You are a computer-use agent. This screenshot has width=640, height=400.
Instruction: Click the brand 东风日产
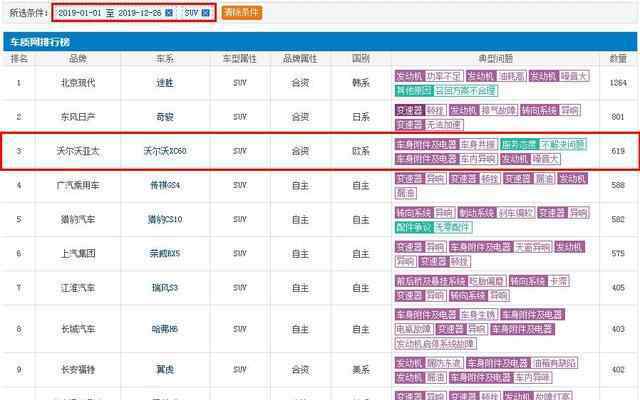pyautogui.click(x=78, y=117)
